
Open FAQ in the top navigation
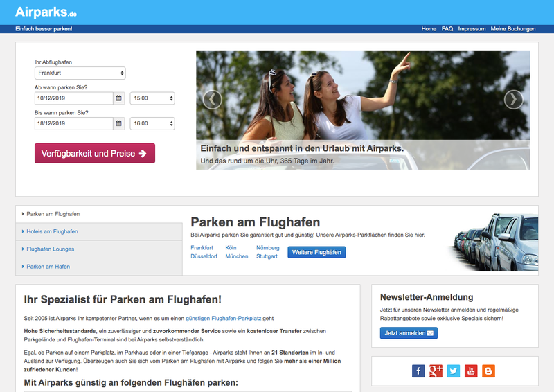pos(447,29)
